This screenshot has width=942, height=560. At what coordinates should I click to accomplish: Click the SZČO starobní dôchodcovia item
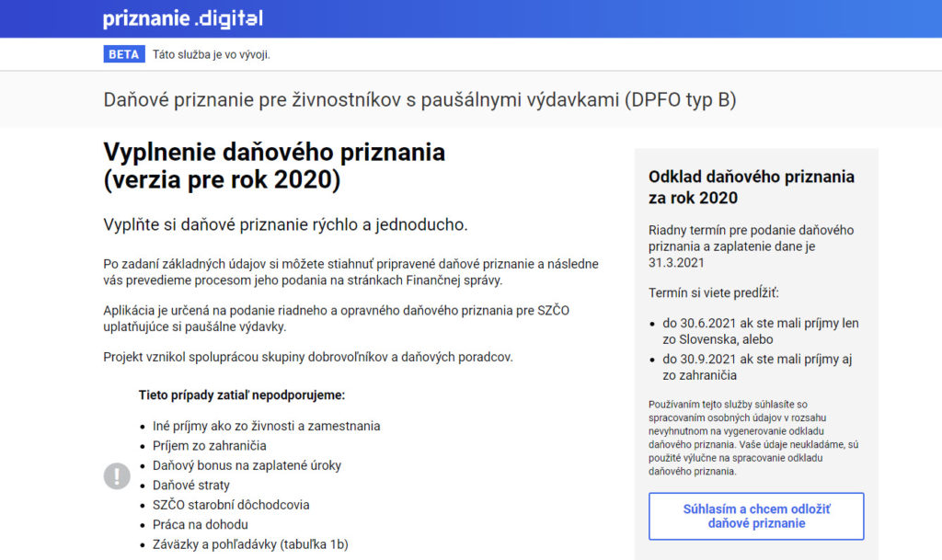click(x=231, y=505)
